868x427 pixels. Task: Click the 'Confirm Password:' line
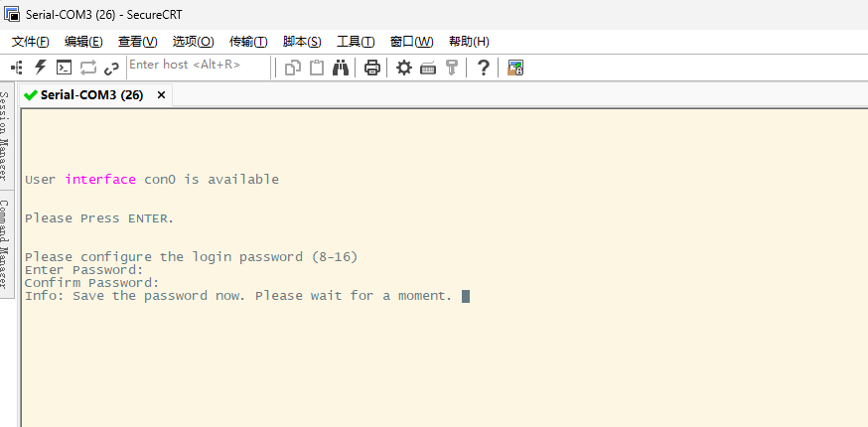(x=92, y=283)
